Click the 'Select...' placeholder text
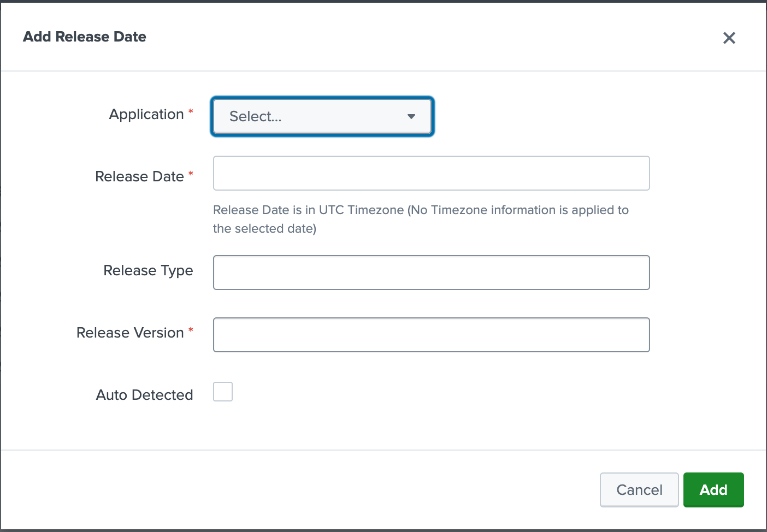 pos(255,116)
